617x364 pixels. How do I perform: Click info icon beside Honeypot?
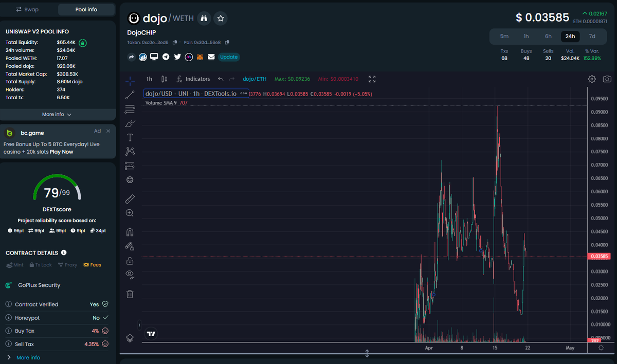click(9, 318)
